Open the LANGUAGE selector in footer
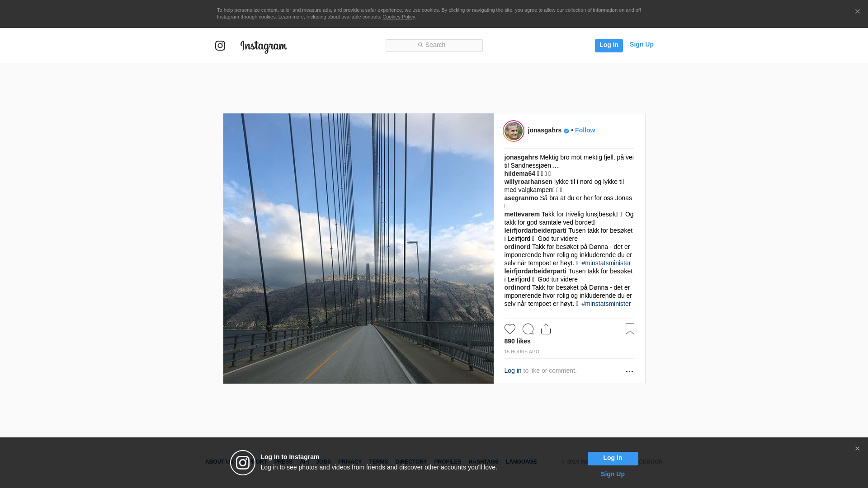 (521, 462)
